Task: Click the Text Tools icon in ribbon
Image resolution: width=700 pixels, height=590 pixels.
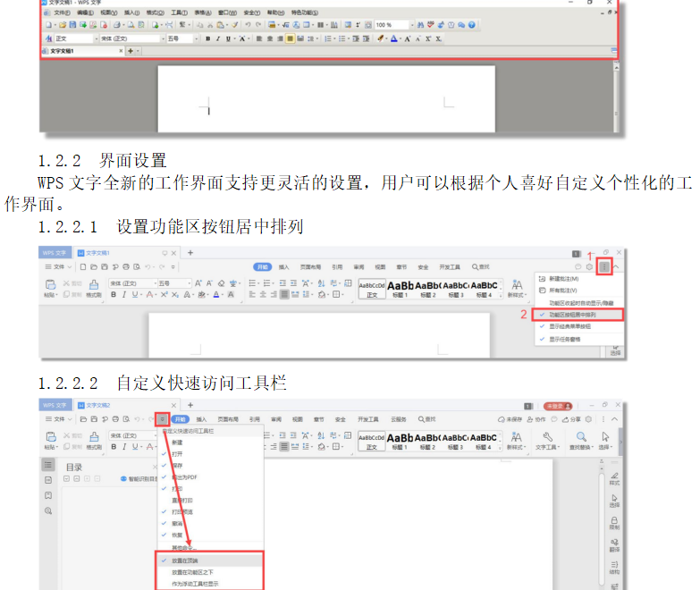Action: point(545,438)
